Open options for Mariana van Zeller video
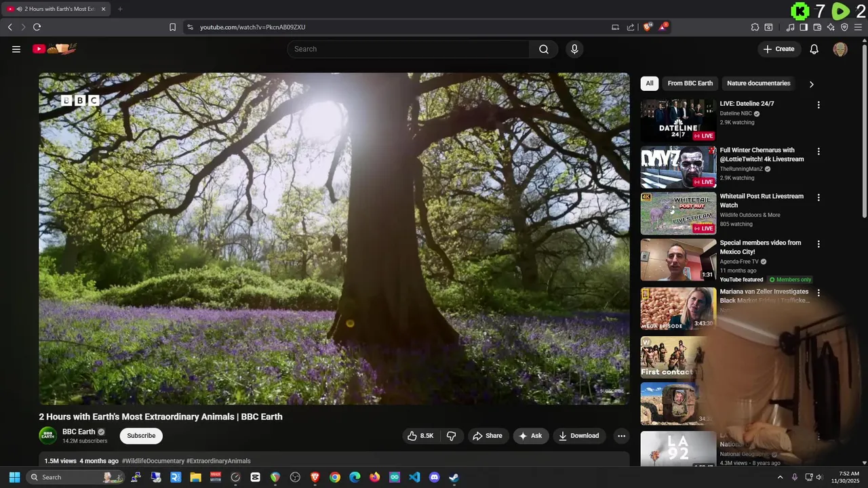 pos(818,293)
